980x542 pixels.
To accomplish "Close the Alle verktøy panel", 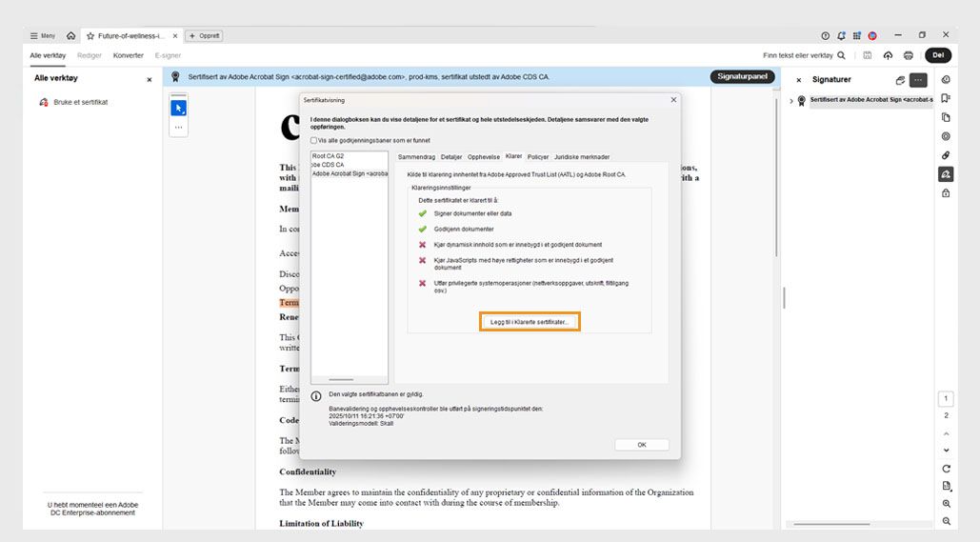I will click(150, 79).
